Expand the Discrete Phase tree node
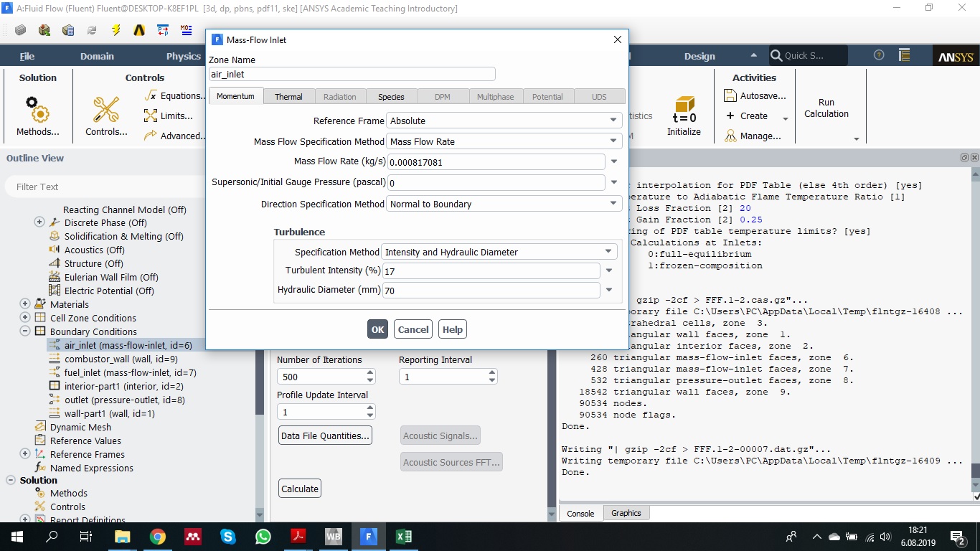Screen dimensions: 980x551 pyautogui.click(x=39, y=222)
